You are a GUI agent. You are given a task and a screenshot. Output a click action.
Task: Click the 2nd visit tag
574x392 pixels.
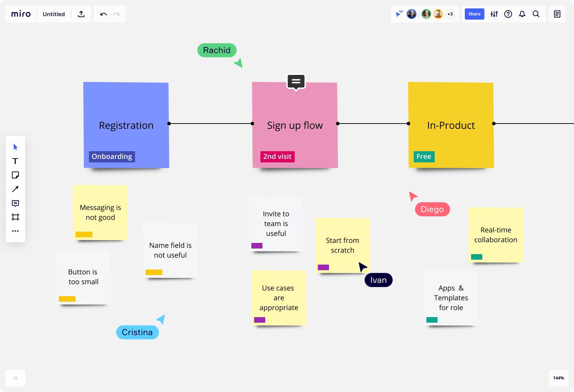point(277,156)
